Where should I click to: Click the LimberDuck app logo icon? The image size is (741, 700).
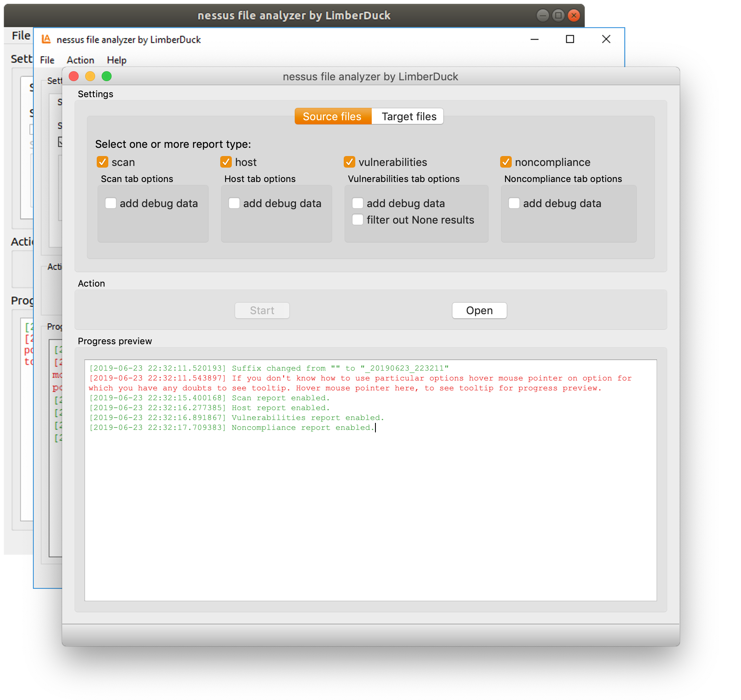(x=46, y=39)
